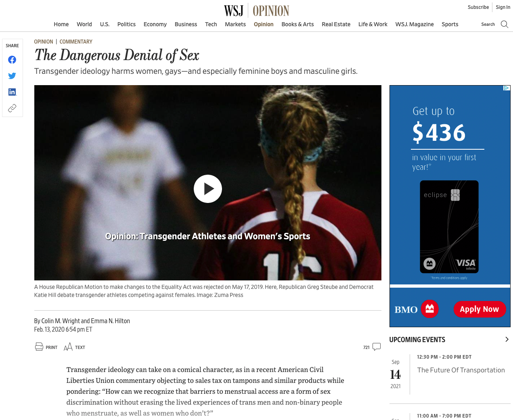The height and width of the screenshot is (420, 513).
Task: Open Real Estate section in navigation
Action: click(x=336, y=24)
